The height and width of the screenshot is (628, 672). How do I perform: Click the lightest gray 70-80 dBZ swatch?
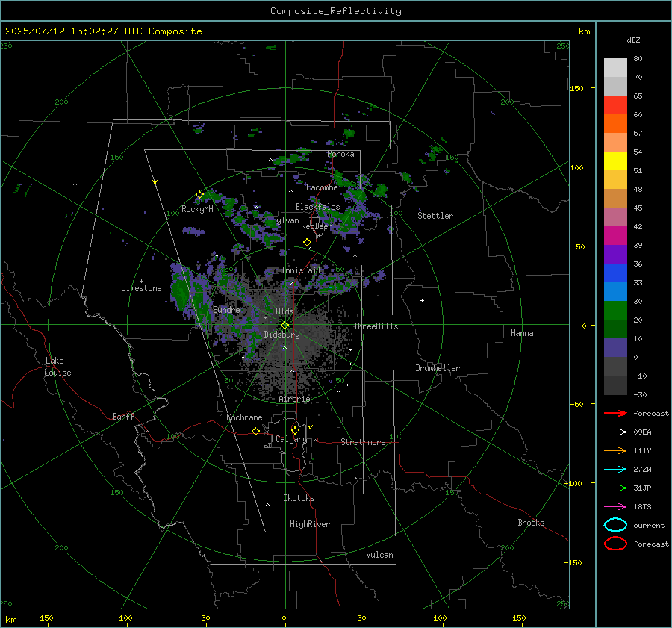[615, 68]
